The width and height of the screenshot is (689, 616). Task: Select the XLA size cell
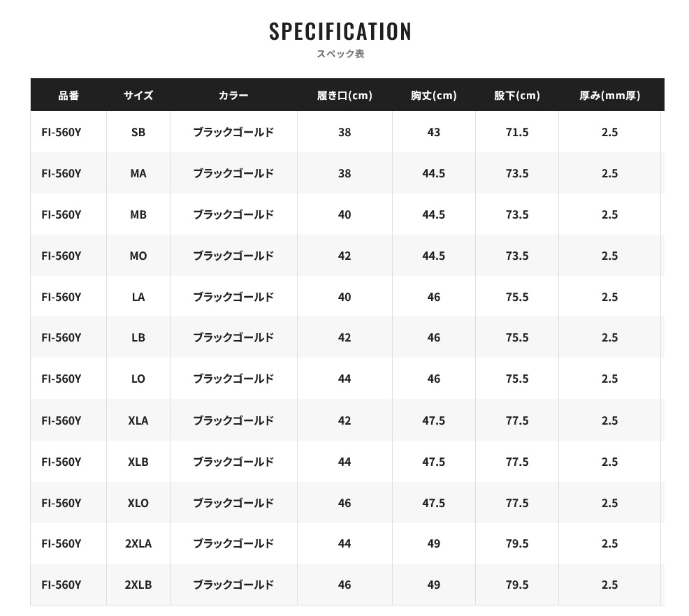click(x=138, y=420)
